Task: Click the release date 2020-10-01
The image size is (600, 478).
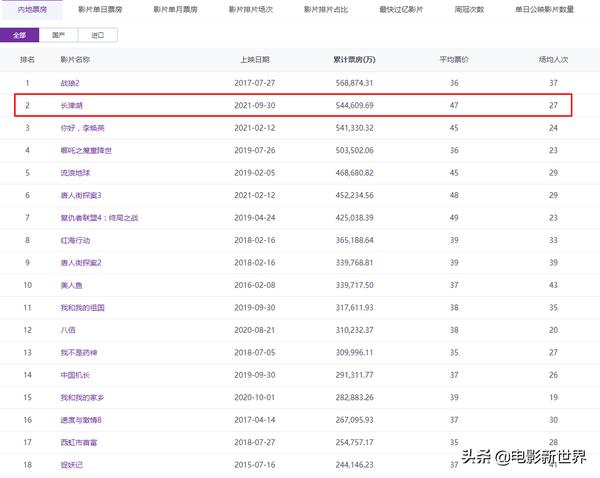Action: (254, 398)
